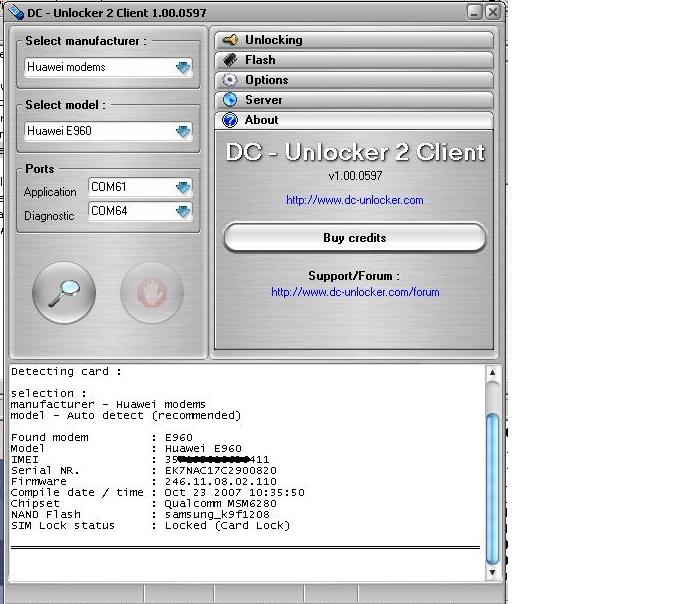Image resolution: width=683 pixels, height=604 pixels.
Task: Click the Unlocking key icon
Action: pos(230,40)
